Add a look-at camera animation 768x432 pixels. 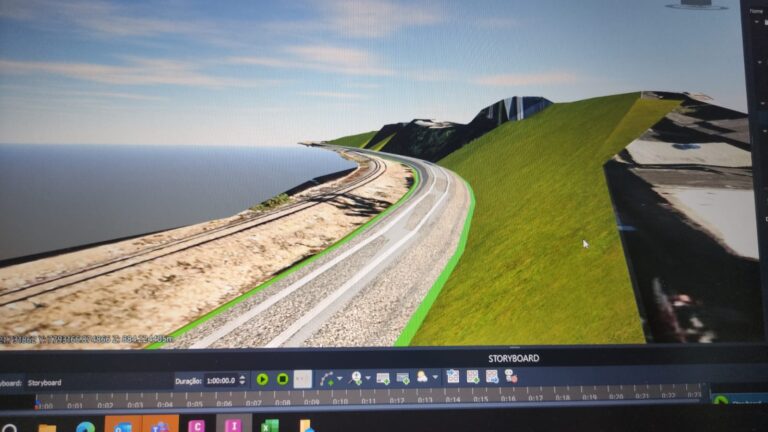(355, 378)
